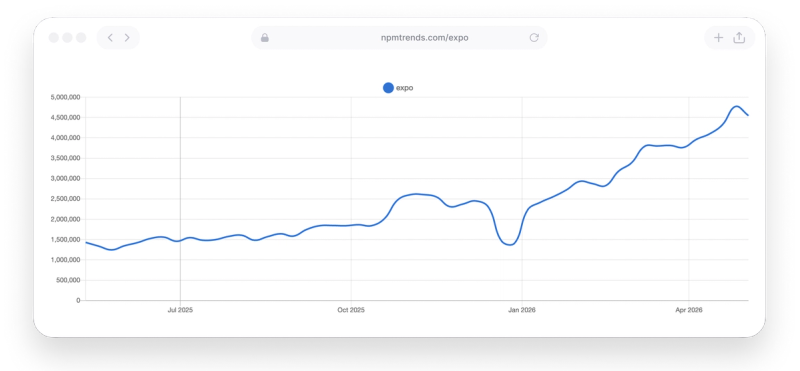Focus the npmtrends.com/expo address field

(399, 37)
